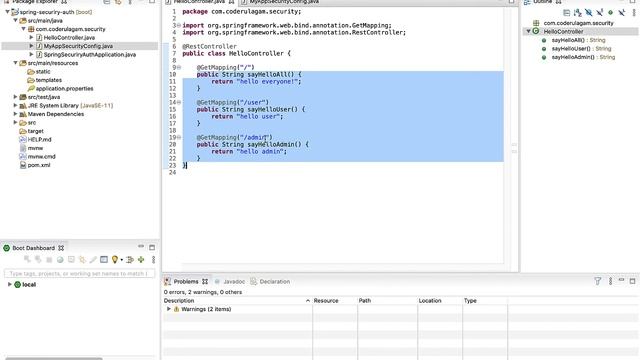Expand SpringSecurityAuthApplication.java node
This screenshot has height=360, width=640.
[x=31, y=54]
